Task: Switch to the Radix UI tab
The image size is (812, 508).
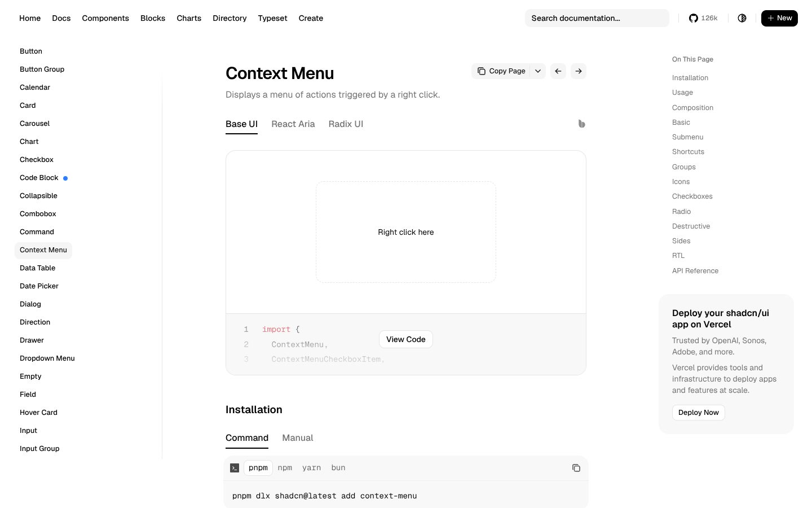Action: tap(346, 124)
